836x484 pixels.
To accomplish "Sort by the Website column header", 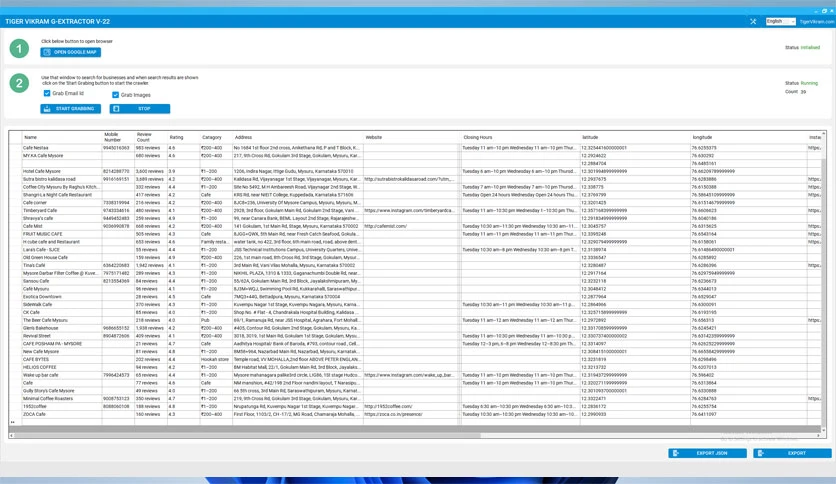I will coord(413,138).
